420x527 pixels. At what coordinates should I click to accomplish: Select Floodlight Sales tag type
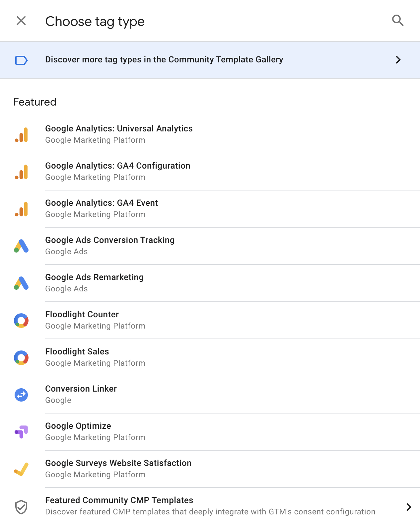point(210,357)
